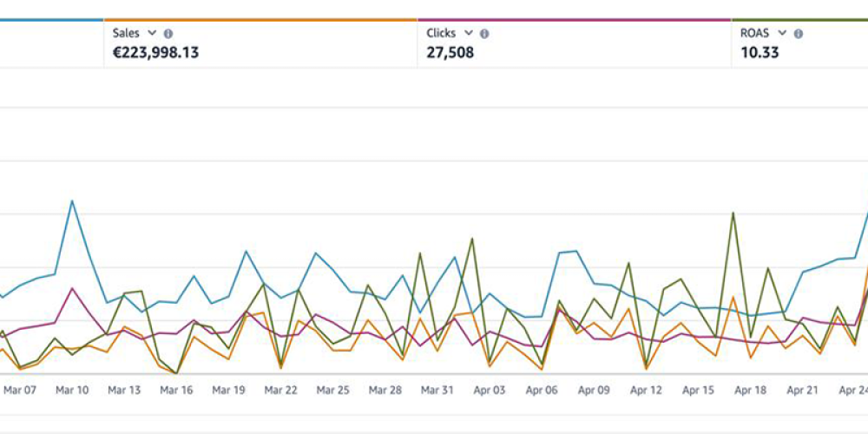Click the info icon next to Sales

point(168,34)
